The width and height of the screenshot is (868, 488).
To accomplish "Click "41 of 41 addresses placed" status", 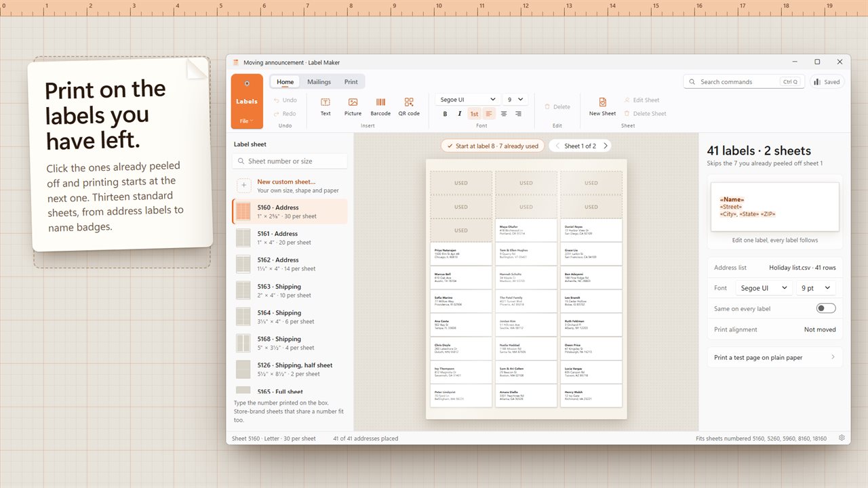I will pos(366,439).
